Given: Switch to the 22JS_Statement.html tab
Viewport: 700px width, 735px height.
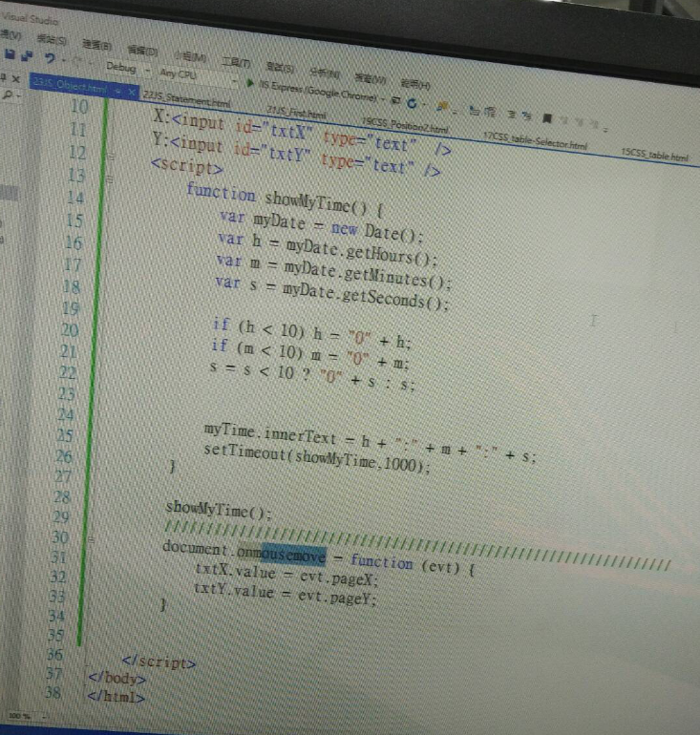Looking at the screenshot, I should [186, 98].
